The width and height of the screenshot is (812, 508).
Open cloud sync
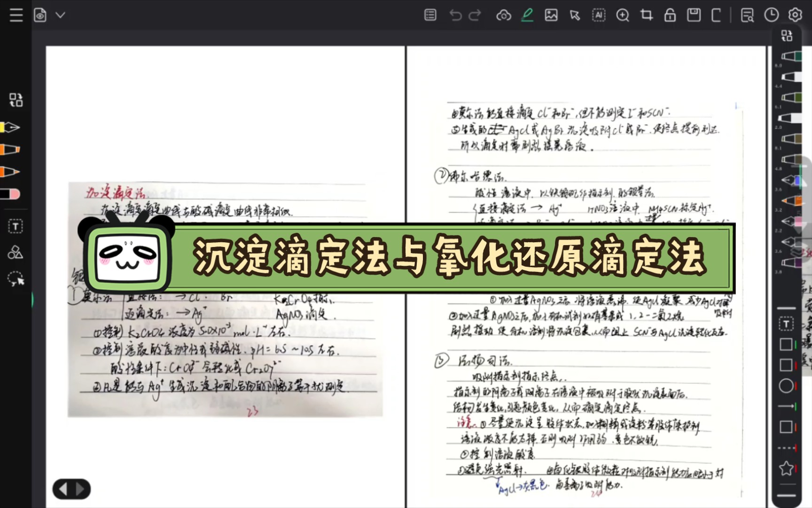click(504, 16)
